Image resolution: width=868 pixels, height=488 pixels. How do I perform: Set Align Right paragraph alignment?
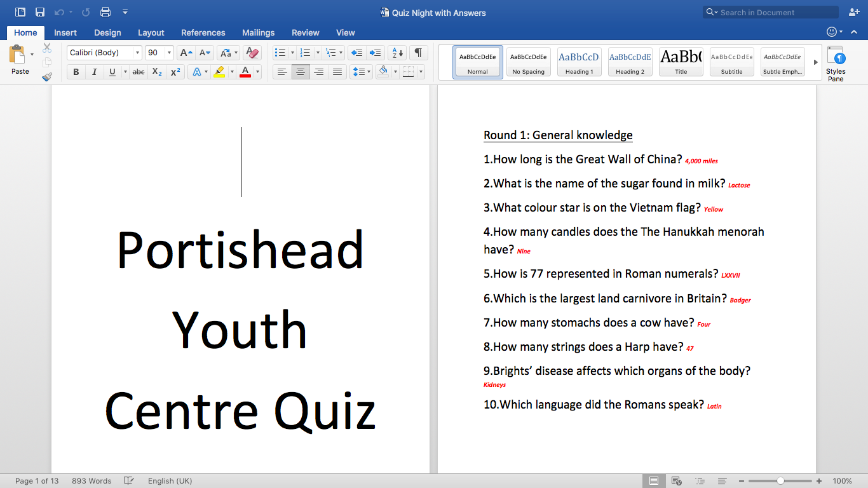319,72
